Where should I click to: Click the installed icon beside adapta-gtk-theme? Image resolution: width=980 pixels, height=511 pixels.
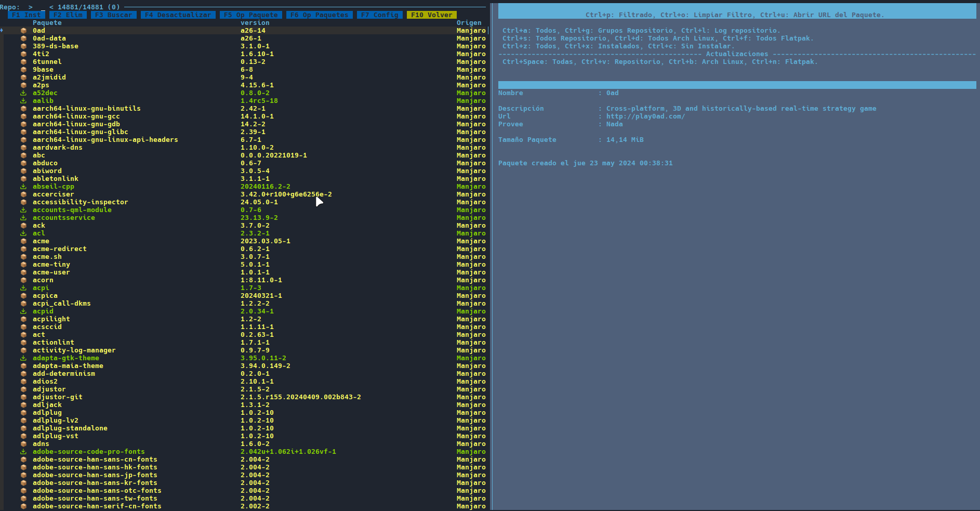[x=23, y=358]
